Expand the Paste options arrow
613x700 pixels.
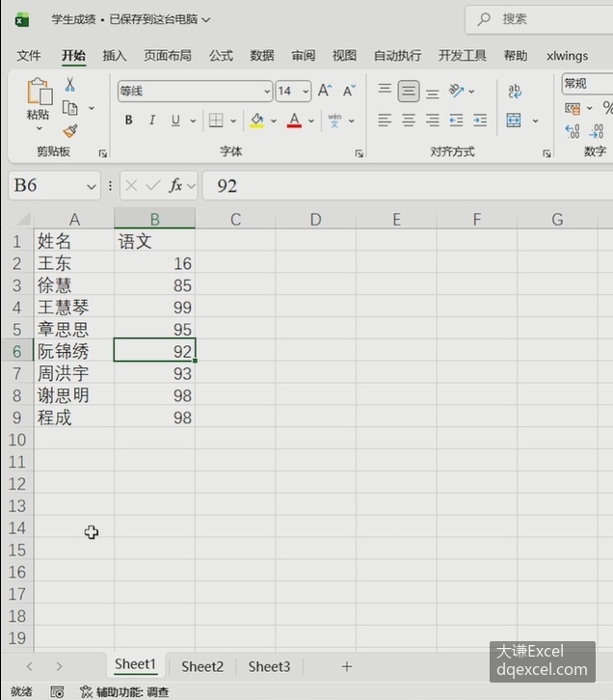click(40, 128)
